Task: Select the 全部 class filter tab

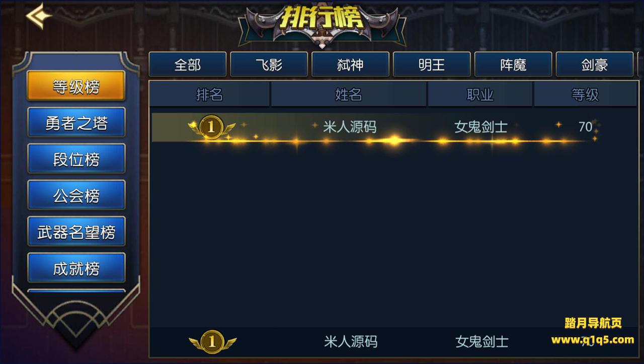Action: tap(188, 64)
